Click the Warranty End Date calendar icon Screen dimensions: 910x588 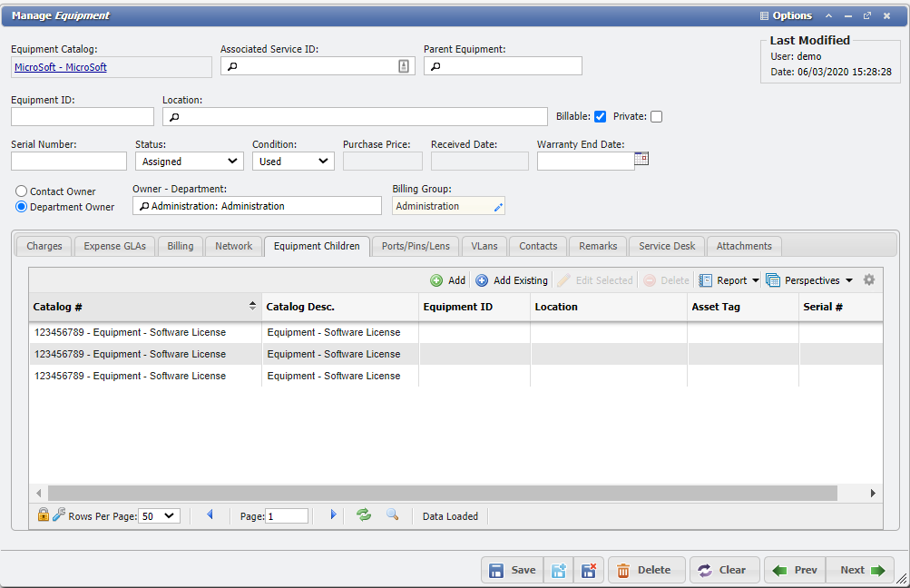click(x=641, y=159)
